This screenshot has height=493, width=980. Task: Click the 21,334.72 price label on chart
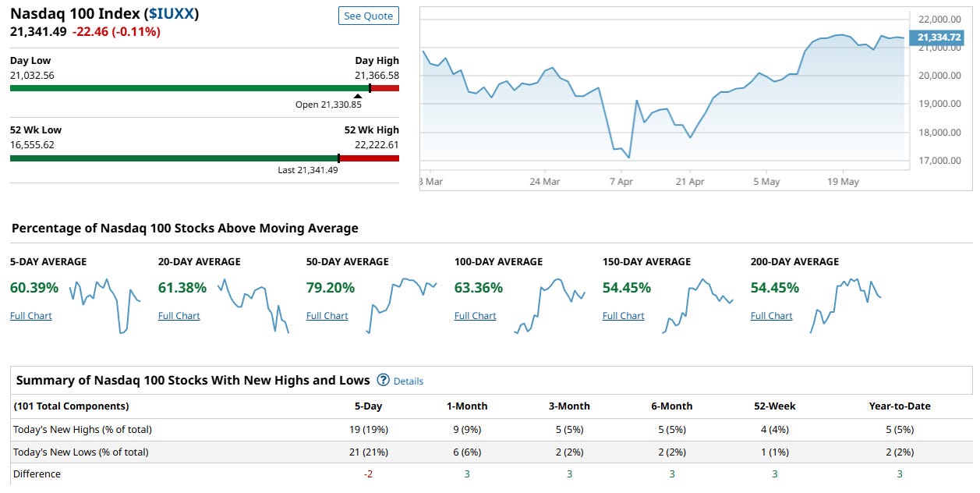pos(938,37)
